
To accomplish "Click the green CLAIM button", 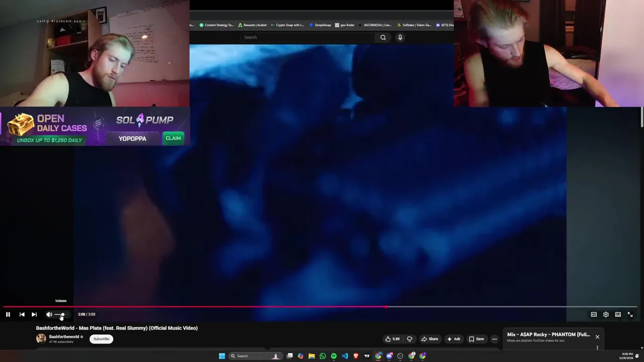I will [173, 138].
